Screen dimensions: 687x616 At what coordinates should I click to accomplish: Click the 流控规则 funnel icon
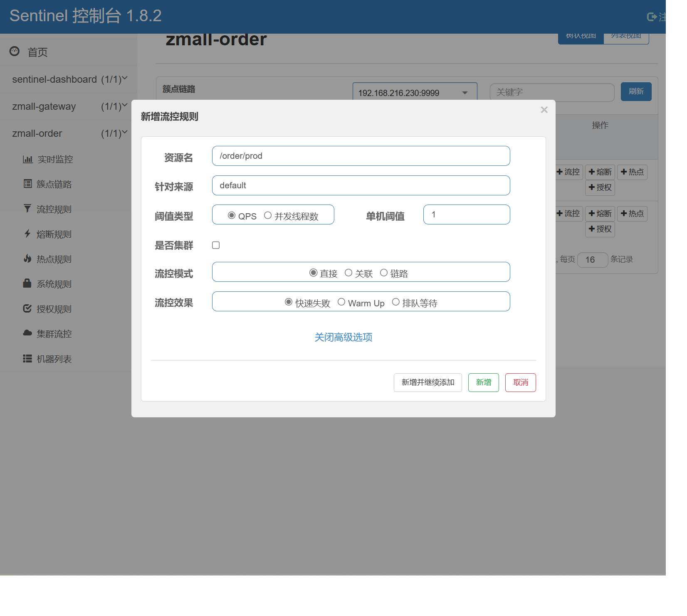(27, 209)
